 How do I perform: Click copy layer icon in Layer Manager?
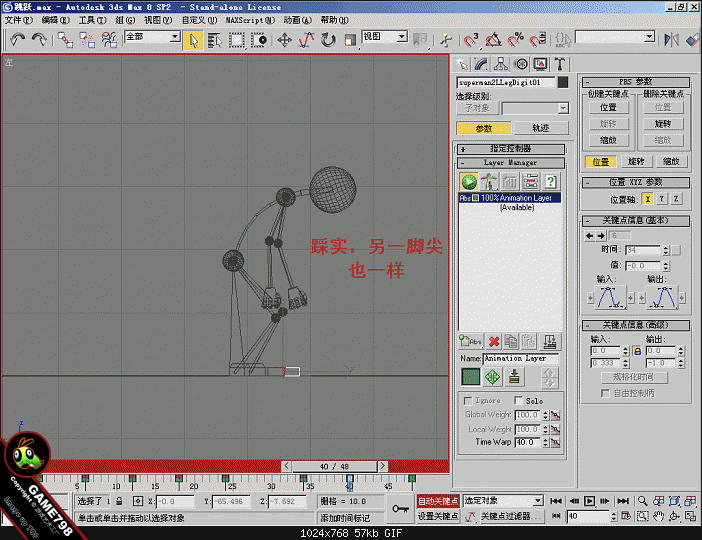coord(511,342)
